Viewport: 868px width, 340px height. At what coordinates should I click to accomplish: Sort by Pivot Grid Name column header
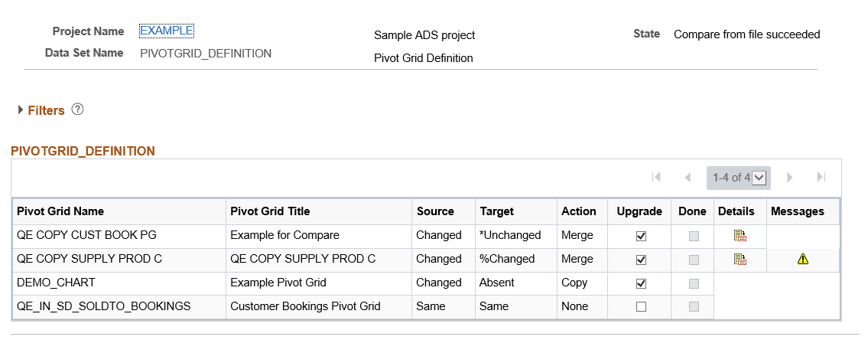click(x=60, y=211)
